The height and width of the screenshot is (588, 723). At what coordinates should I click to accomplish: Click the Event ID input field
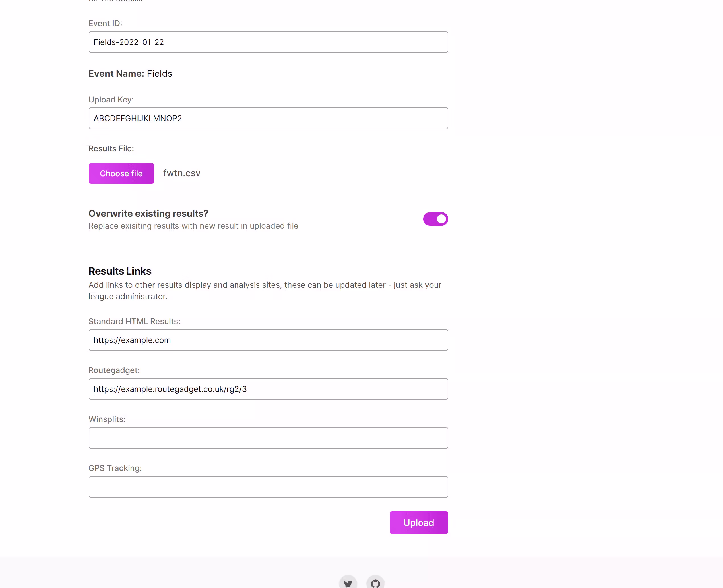[x=268, y=42]
